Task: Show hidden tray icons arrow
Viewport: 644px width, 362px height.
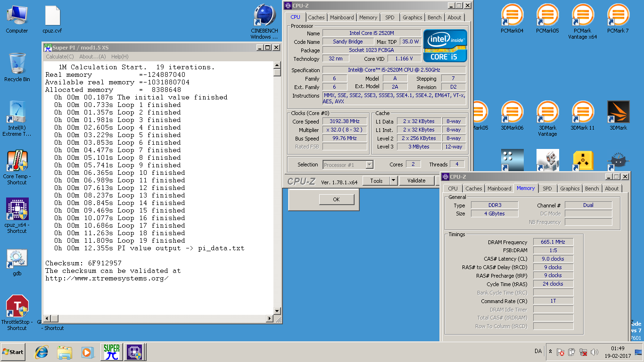Action: (550, 352)
